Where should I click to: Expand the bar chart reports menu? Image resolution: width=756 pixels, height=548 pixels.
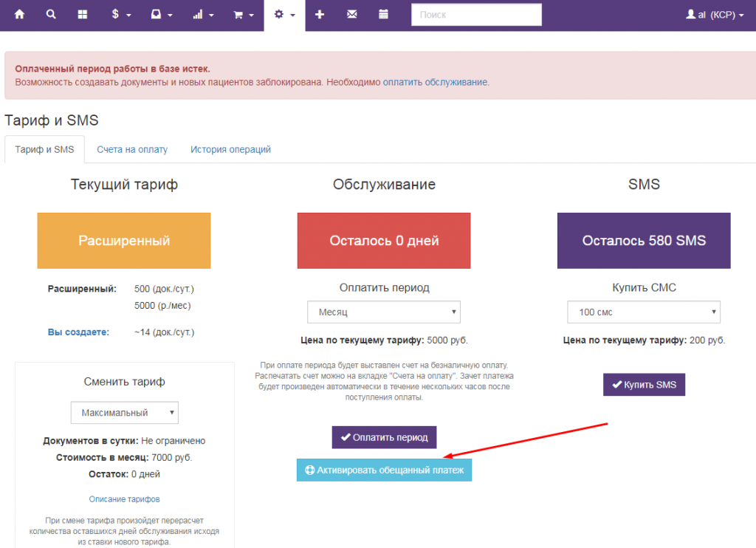coord(203,15)
